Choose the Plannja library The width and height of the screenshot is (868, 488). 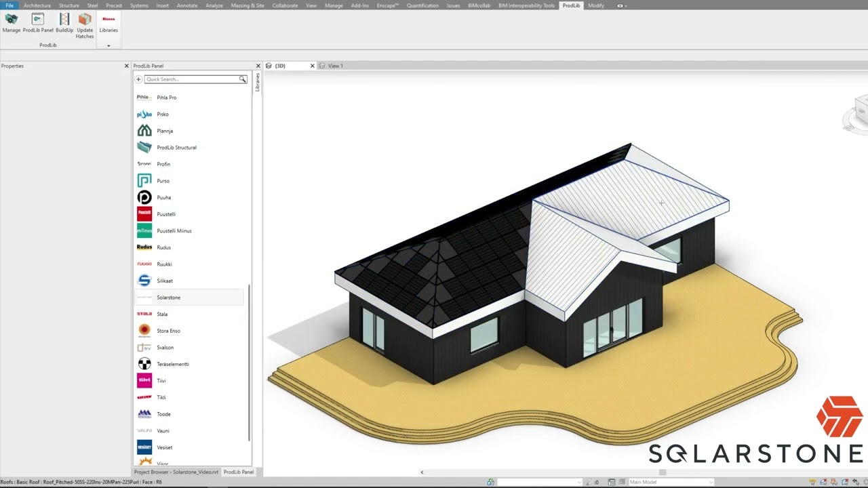click(x=189, y=131)
